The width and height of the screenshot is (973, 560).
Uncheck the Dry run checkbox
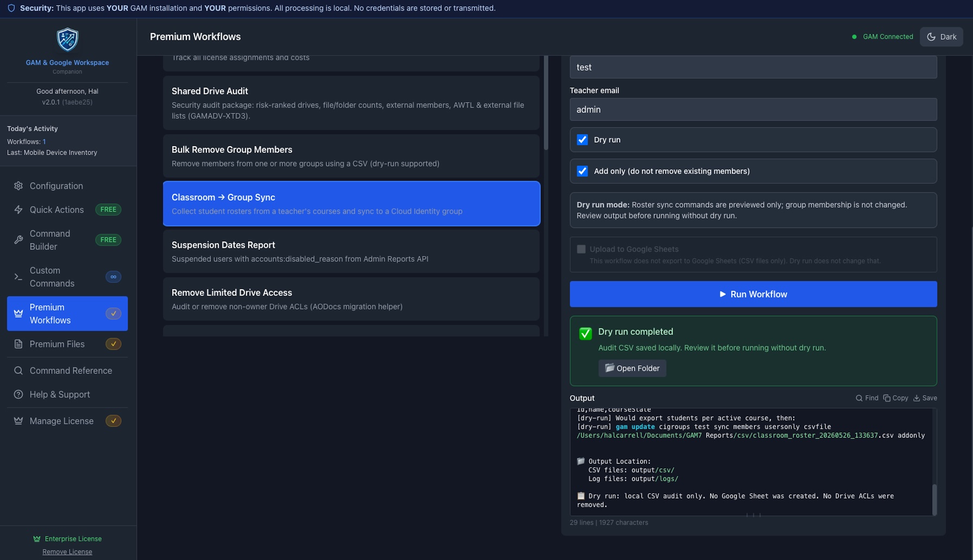582,139
